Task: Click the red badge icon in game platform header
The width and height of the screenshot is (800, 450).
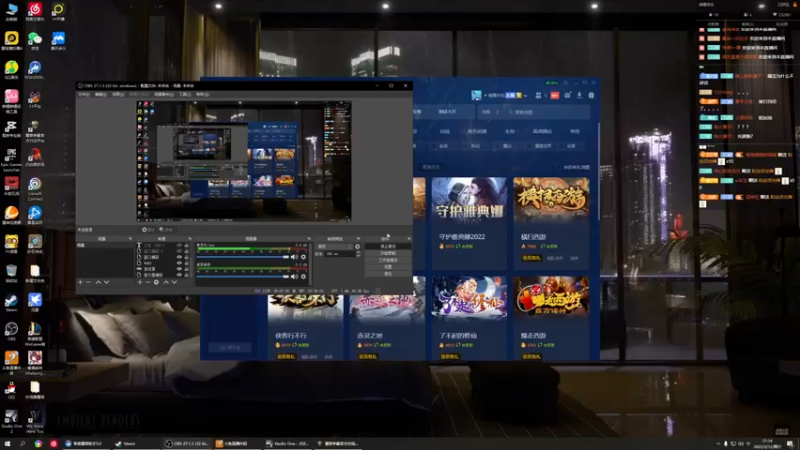Action: [555, 95]
